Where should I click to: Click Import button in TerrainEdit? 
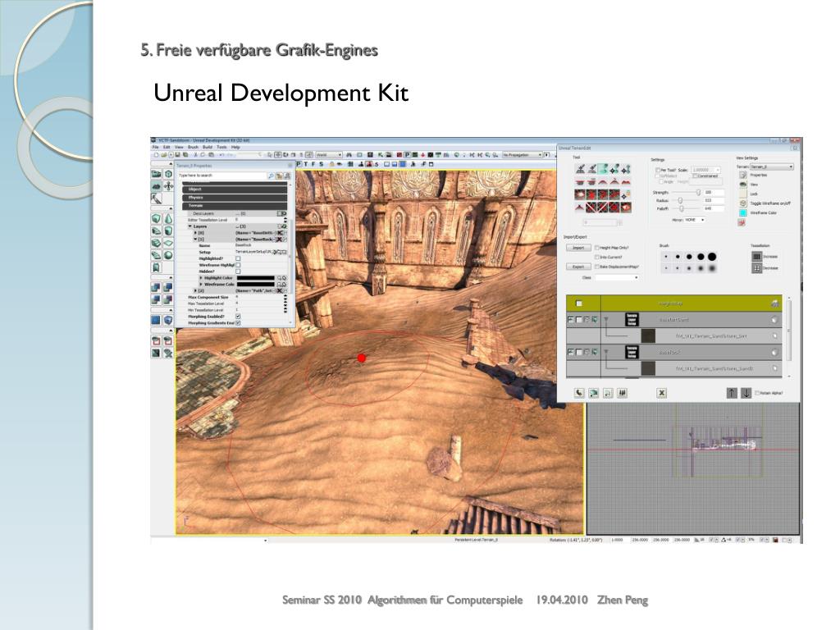[578, 248]
